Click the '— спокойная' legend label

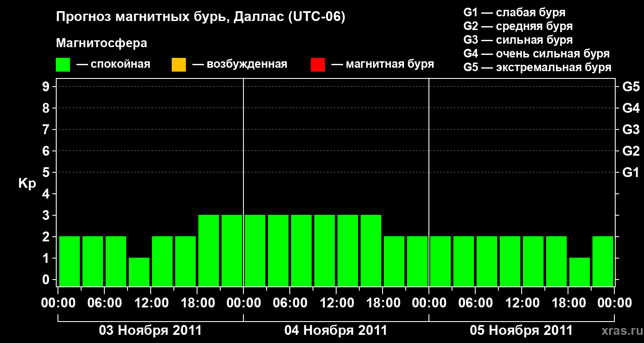point(113,64)
